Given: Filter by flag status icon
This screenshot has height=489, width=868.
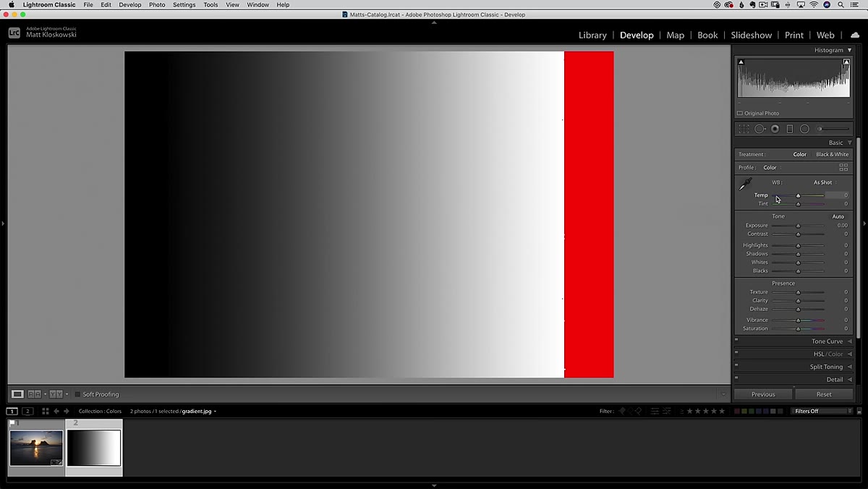Looking at the screenshot, I should click(x=621, y=411).
